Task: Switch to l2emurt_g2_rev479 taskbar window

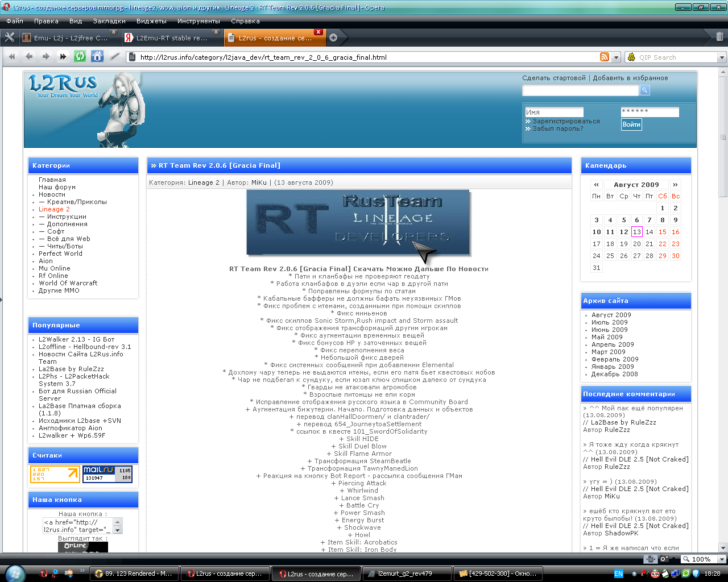Action: (x=407, y=574)
